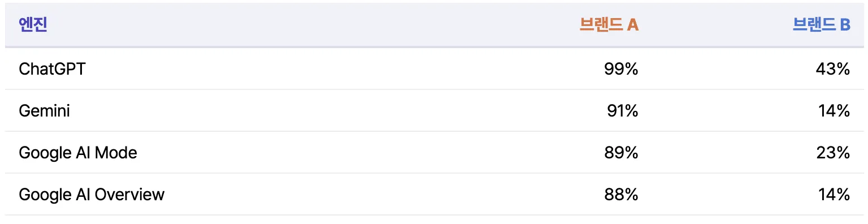Click the word Mode in third row
This screenshot has width=868, height=224.
[115, 153]
